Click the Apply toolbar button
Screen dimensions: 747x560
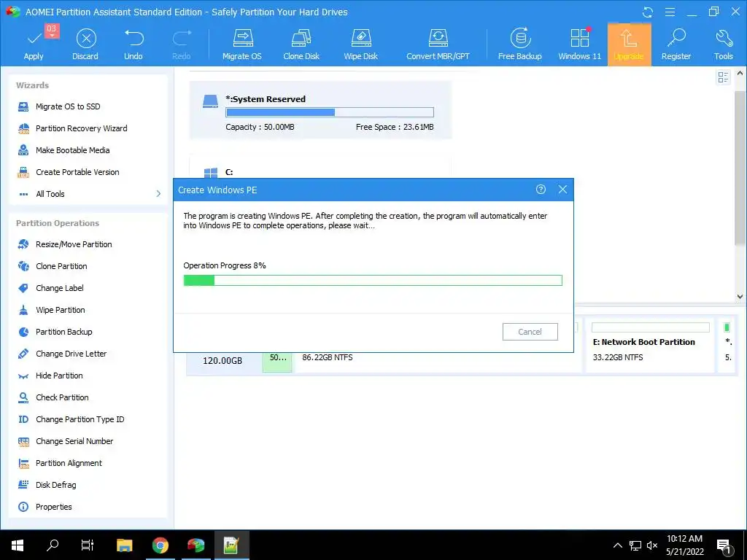[34, 44]
